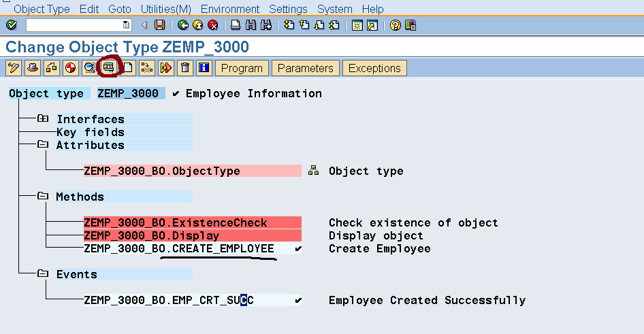Cancel with the red X icon
The width and height of the screenshot is (644, 334).
213,25
